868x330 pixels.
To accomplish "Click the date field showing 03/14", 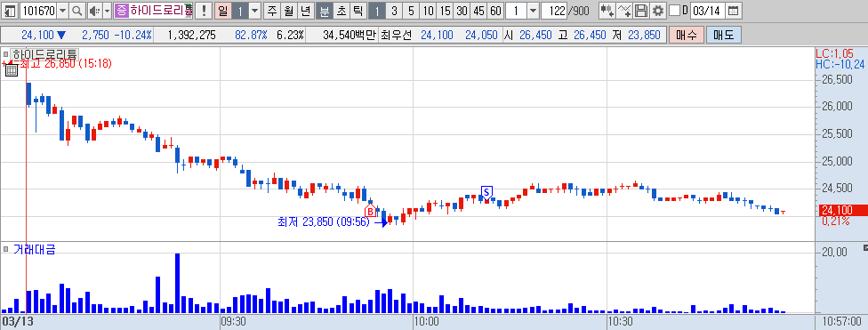I will click(707, 11).
